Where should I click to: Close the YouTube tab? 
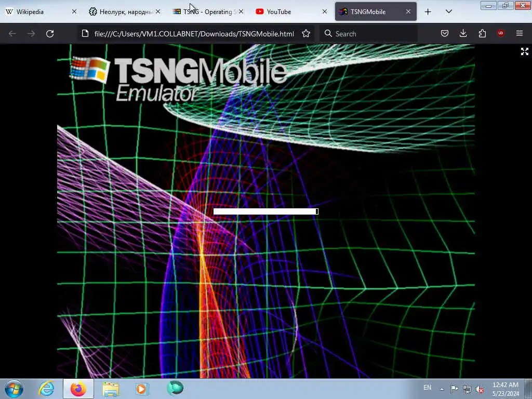pyautogui.click(x=324, y=11)
